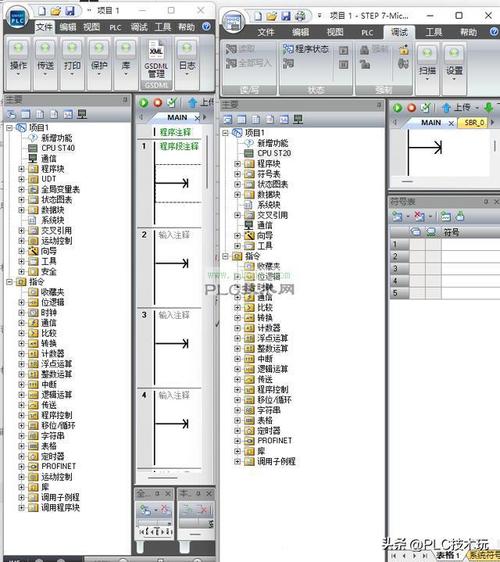The width and height of the screenshot is (500, 562).
Task: Expand 运动控制 under 项目1 in left tree
Action: [x=21, y=240]
